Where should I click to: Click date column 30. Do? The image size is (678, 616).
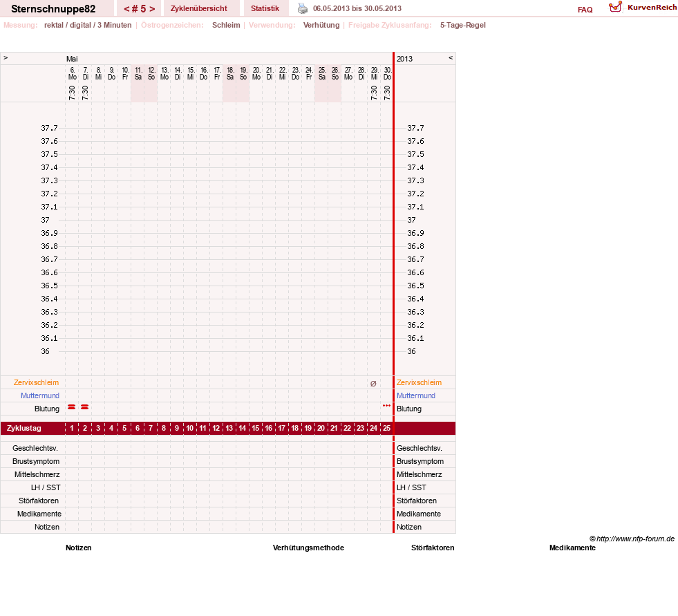pyautogui.click(x=388, y=73)
